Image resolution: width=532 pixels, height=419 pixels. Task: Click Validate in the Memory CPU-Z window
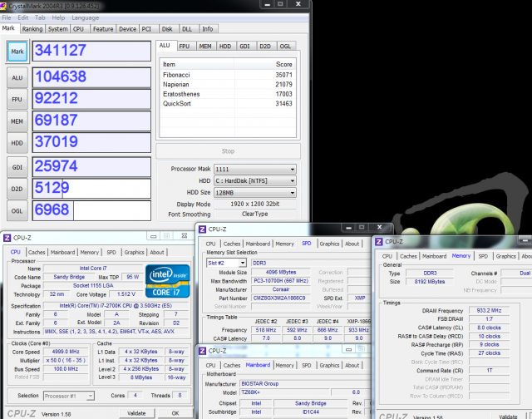pyautogui.click(x=508, y=417)
